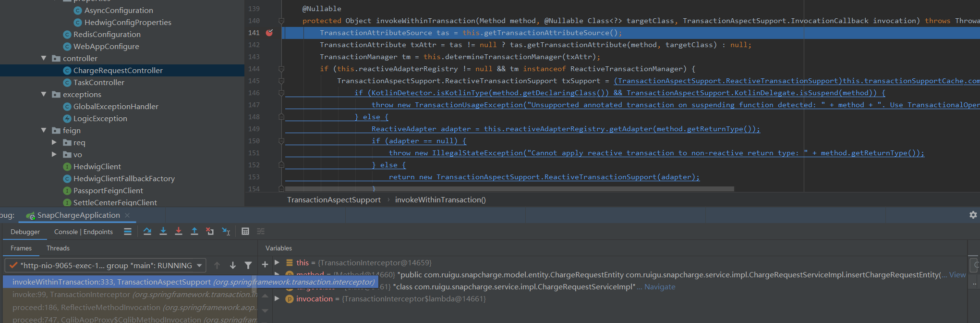Click the Step Over debugger icon

(147, 232)
